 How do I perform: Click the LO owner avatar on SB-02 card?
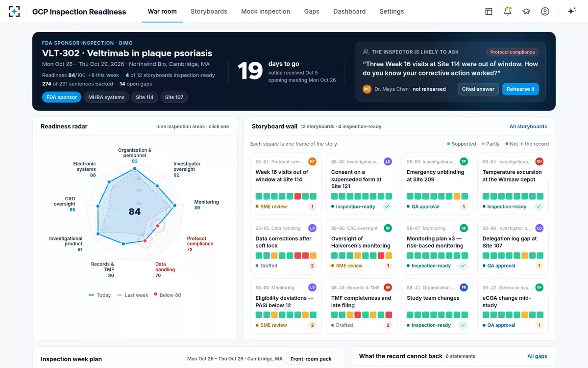click(x=388, y=161)
